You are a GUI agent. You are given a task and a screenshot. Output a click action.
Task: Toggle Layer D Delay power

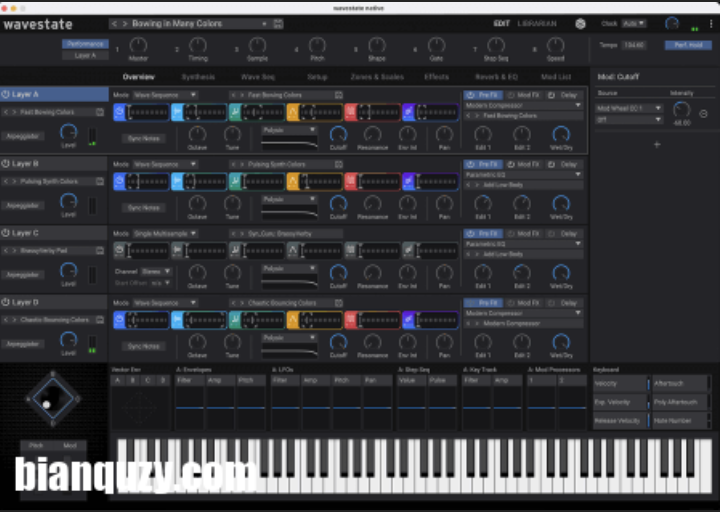click(x=551, y=303)
